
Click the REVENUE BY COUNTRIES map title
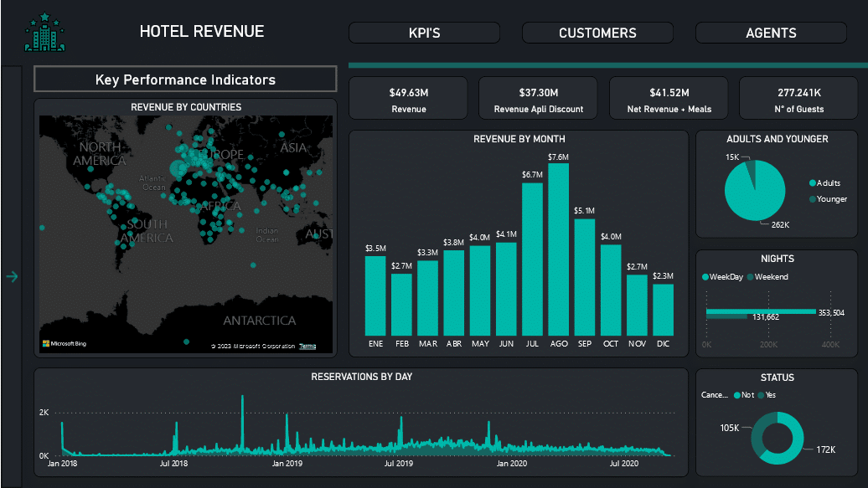(186, 107)
